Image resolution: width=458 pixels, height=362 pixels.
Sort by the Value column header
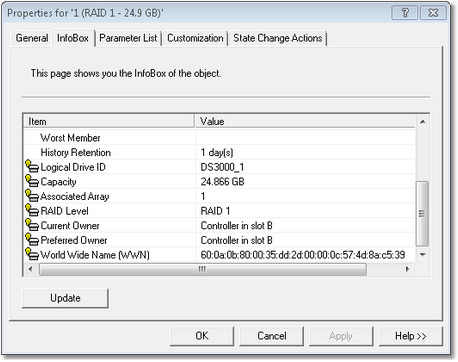coord(305,121)
